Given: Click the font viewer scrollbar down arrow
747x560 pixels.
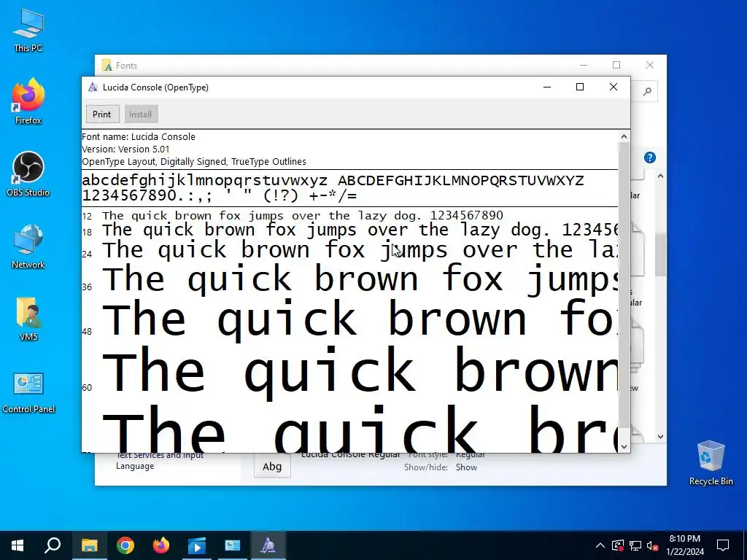Looking at the screenshot, I should pyautogui.click(x=624, y=447).
